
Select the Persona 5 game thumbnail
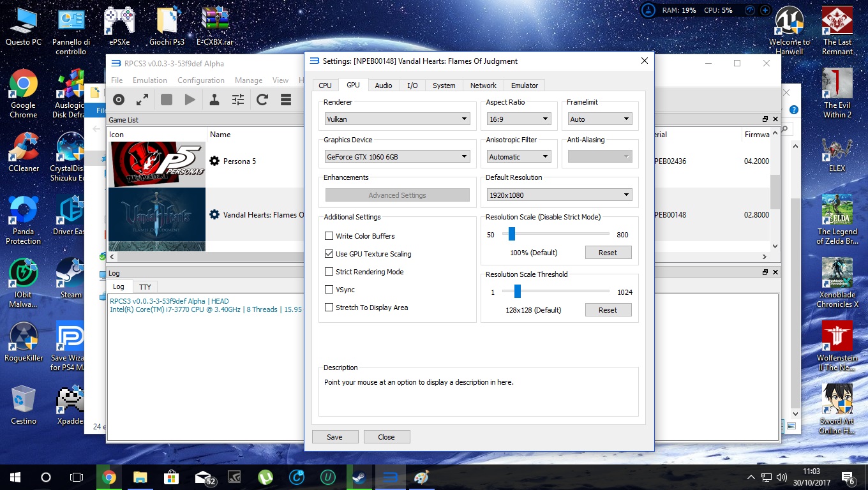click(157, 165)
